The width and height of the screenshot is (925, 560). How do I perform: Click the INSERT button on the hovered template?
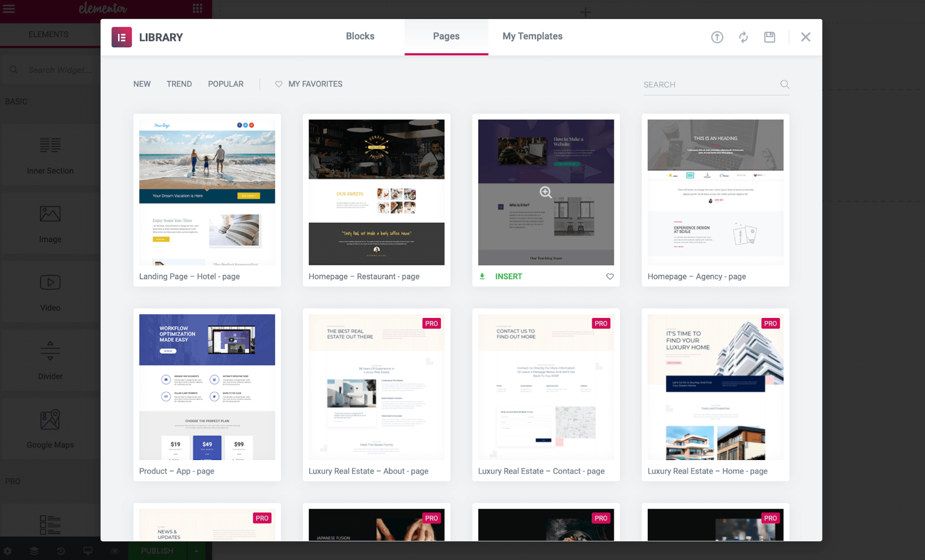508,276
